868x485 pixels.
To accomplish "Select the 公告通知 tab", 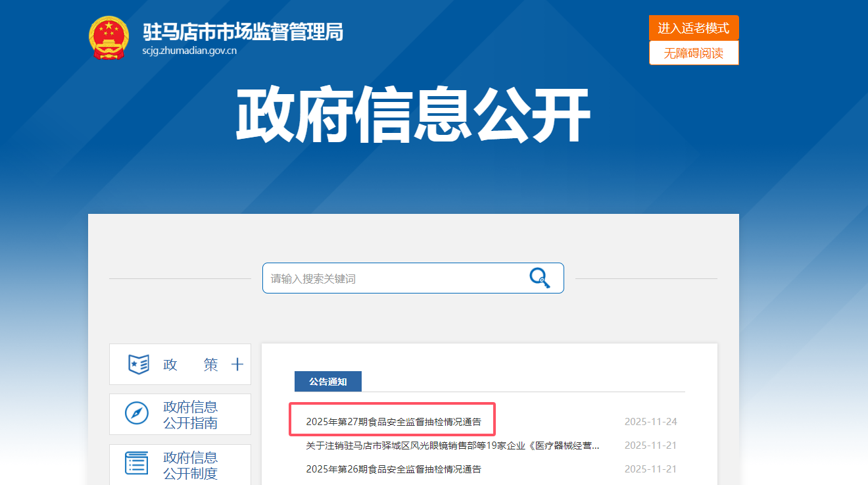I will (x=327, y=382).
